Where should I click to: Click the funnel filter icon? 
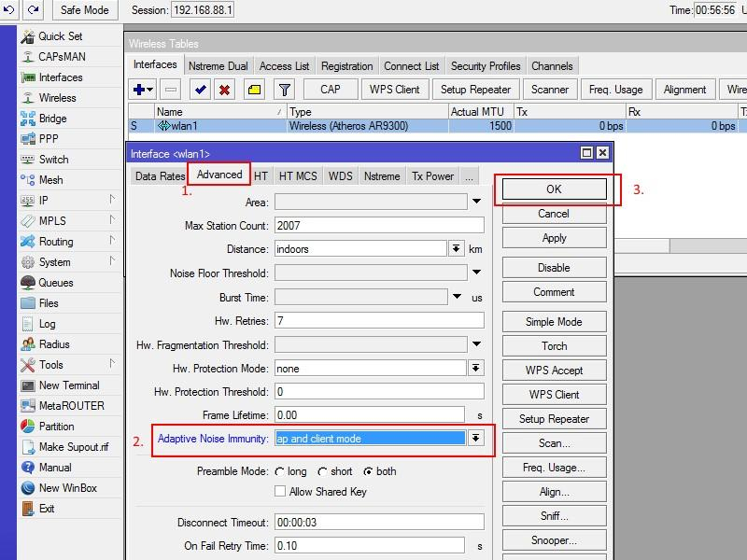point(285,90)
